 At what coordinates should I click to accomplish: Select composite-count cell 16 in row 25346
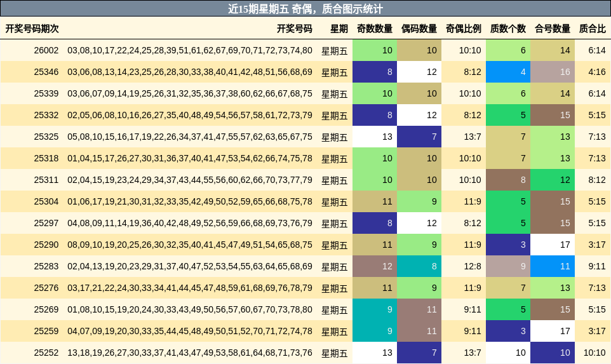[x=552, y=72]
